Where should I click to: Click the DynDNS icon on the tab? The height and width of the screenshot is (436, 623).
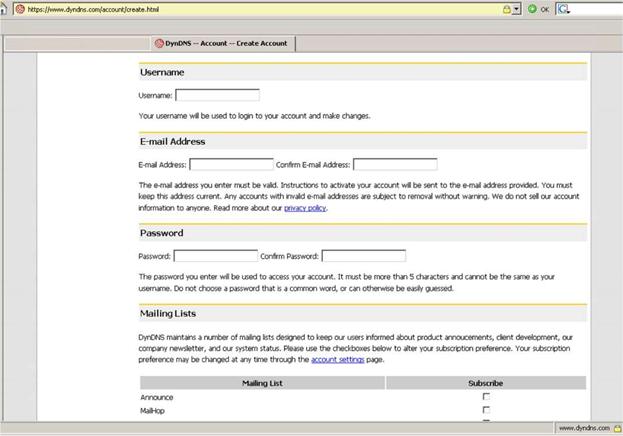159,43
